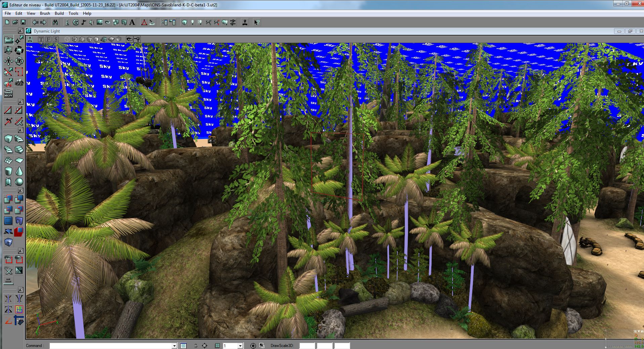Open the grid size dropdown
This screenshot has height=349, width=644.
[240, 346]
